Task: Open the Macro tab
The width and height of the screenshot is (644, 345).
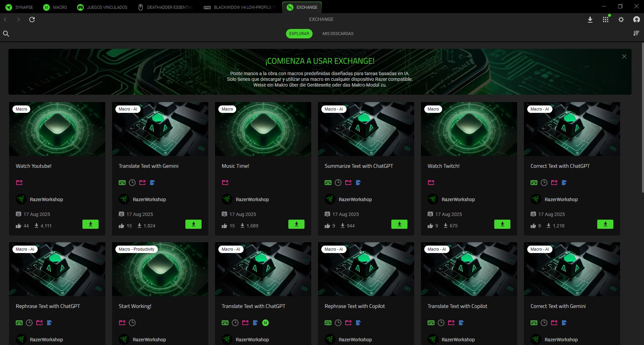Action: click(x=56, y=7)
